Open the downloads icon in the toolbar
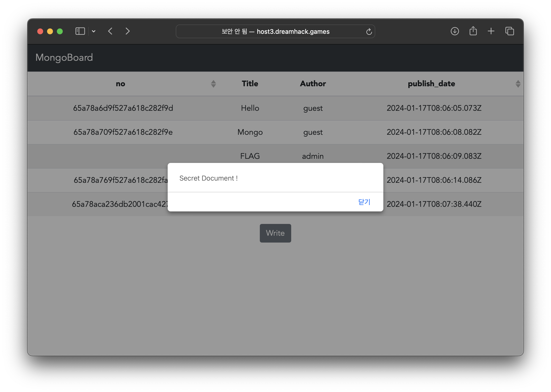The image size is (551, 392). 455,31
